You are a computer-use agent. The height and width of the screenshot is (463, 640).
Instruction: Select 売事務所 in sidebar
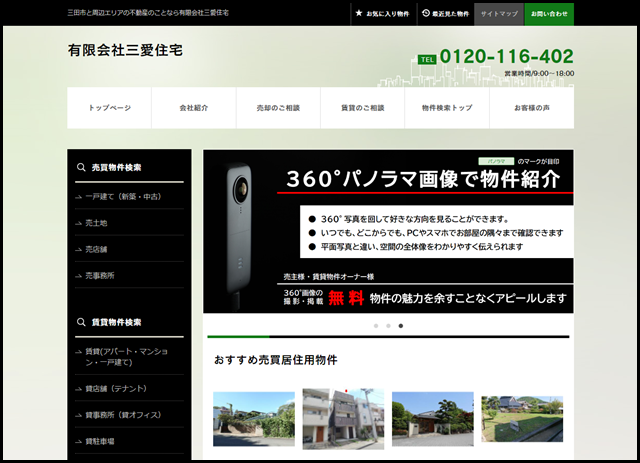[x=129, y=276]
